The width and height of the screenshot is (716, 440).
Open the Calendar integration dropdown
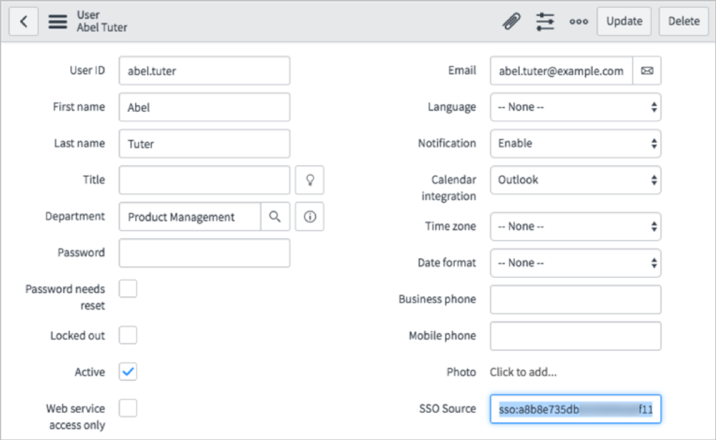tap(575, 180)
